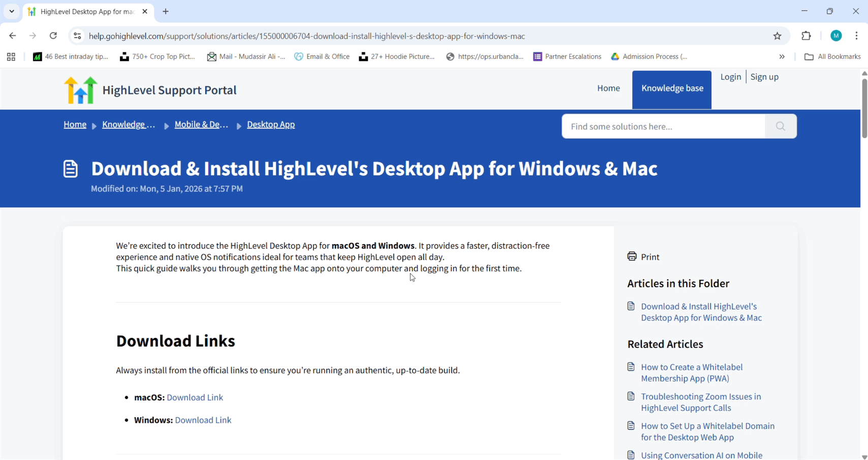Click the Sign up link

click(764, 77)
